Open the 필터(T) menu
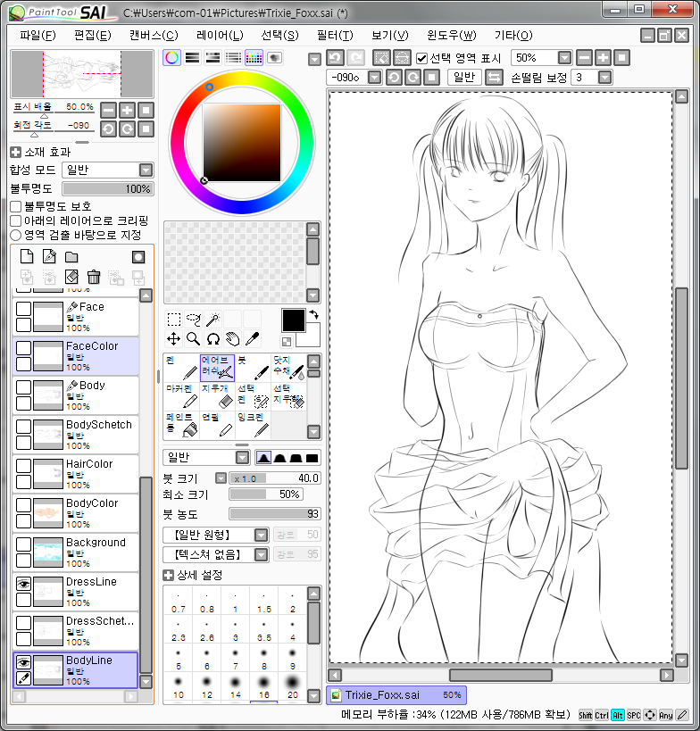Viewport: 700px width, 731px height. coord(335,36)
